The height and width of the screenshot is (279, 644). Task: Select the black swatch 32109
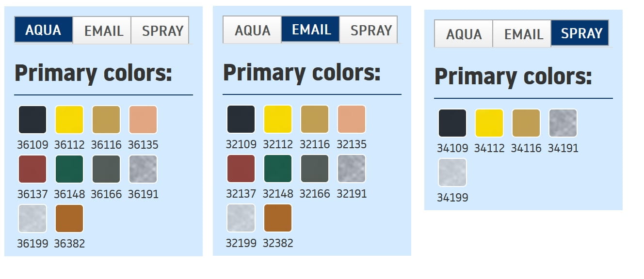241,119
